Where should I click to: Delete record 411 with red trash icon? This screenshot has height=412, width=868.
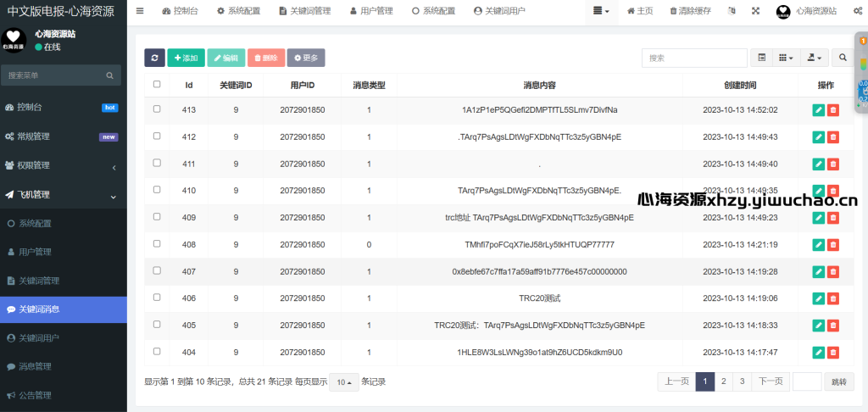point(832,164)
